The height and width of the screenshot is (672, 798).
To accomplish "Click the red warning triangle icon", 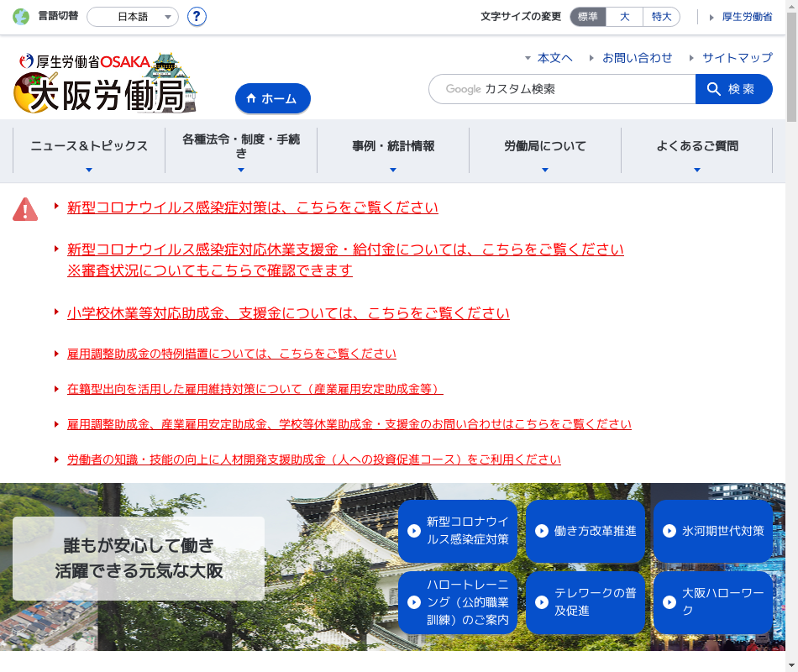I will pyautogui.click(x=25, y=209).
